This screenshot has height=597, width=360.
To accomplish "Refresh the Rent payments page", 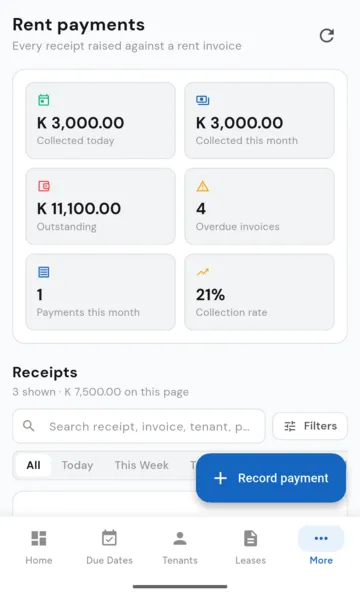I will (327, 36).
